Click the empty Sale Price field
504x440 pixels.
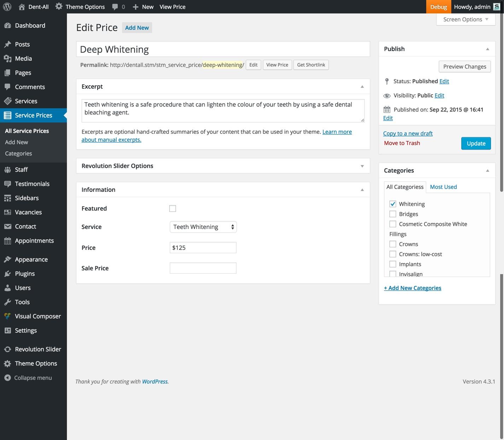click(203, 268)
